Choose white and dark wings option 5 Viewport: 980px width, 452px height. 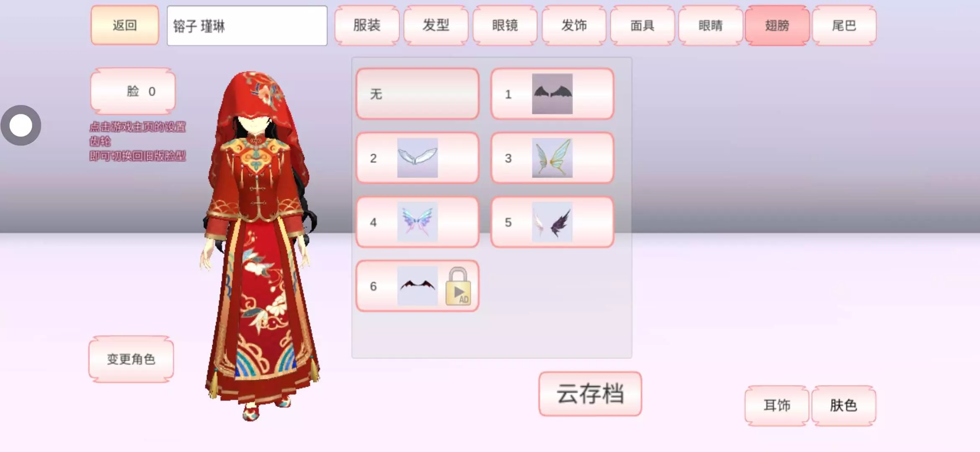point(552,222)
